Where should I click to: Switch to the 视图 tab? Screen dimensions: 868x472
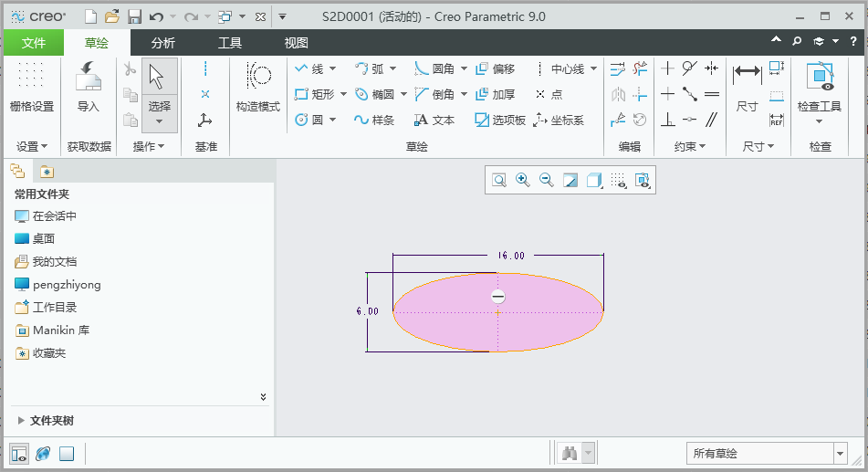pos(296,43)
